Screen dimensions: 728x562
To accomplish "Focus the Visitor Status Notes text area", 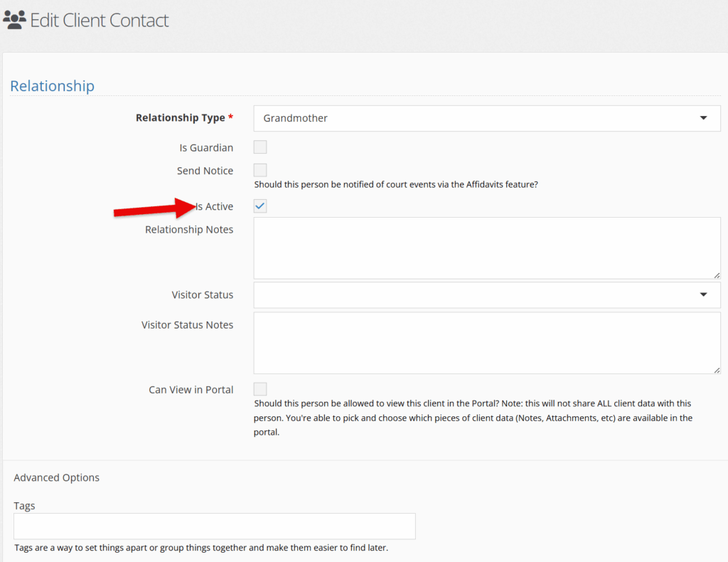I will coord(486,342).
